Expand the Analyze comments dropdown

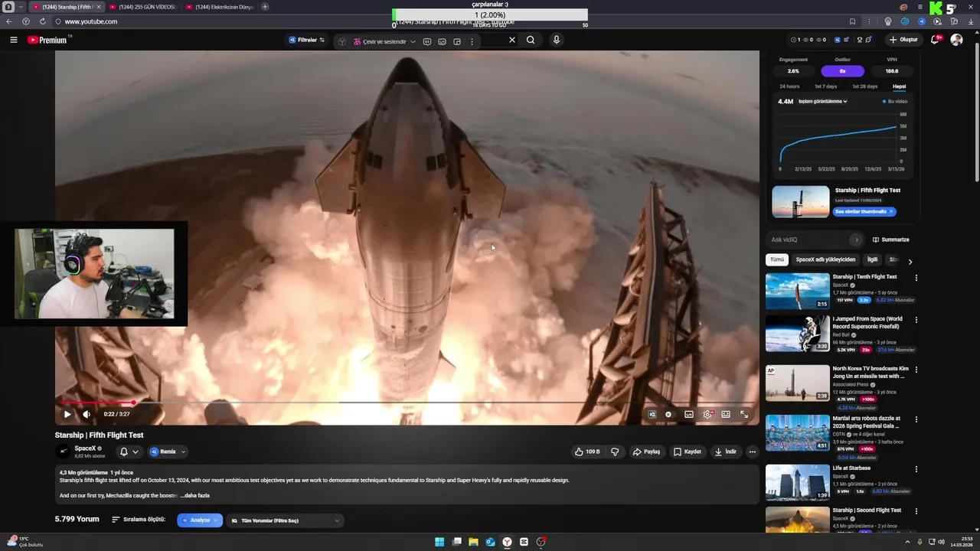click(200, 520)
